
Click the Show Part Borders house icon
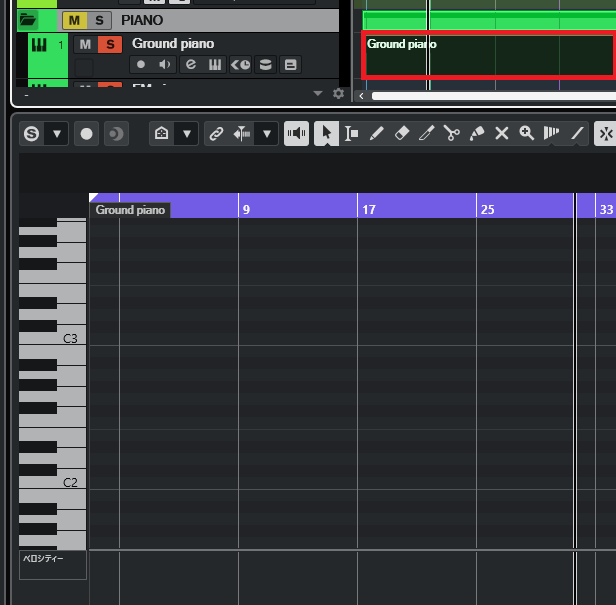pos(161,134)
